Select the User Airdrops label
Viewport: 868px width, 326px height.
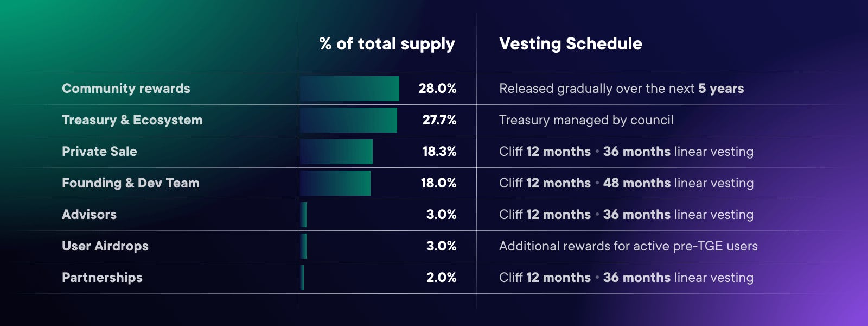(x=105, y=246)
